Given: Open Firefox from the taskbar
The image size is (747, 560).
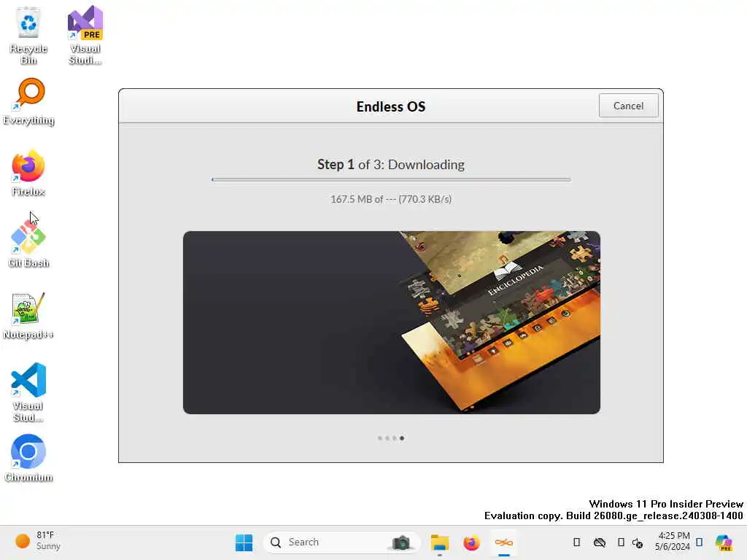Looking at the screenshot, I should pyautogui.click(x=472, y=542).
